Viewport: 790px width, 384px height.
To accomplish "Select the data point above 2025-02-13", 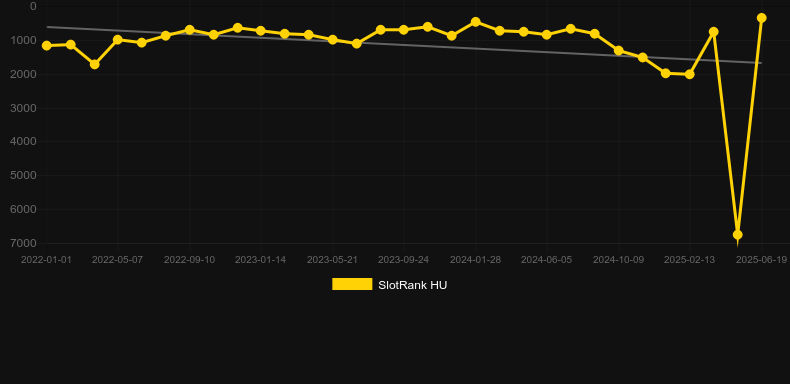I will tap(690, 75).
